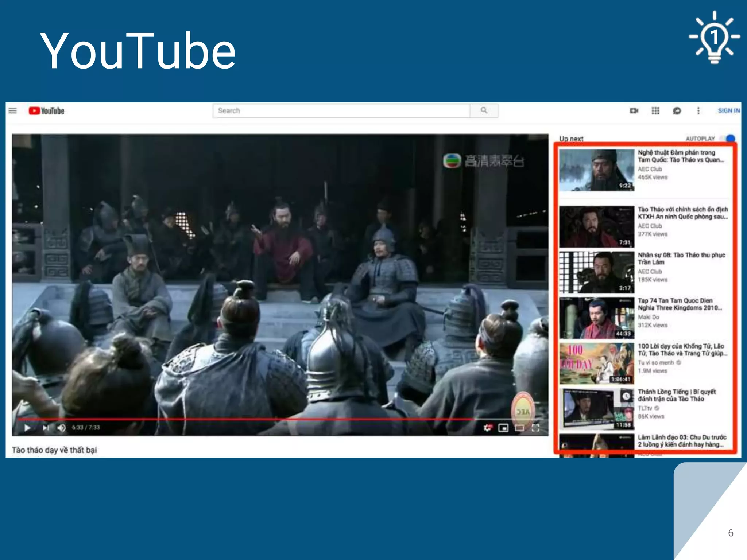
Task: Open the YouTube hamburger guide menu
Action: tap(13, 110)
